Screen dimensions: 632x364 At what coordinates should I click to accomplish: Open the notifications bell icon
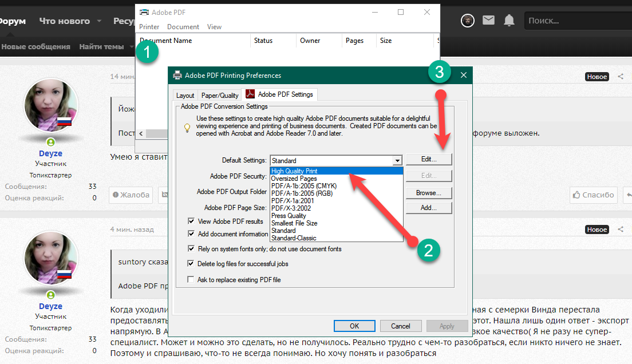[509, 20]
